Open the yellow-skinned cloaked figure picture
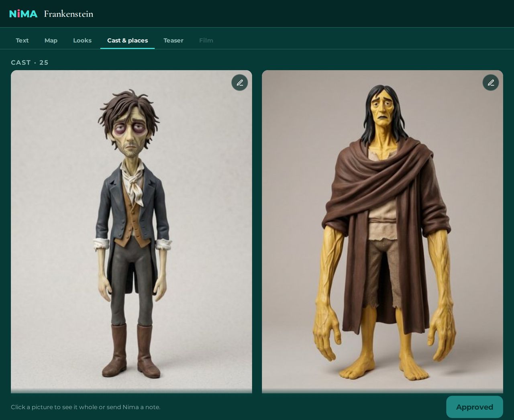The image size is (514, 420). [x=382, y=232]
